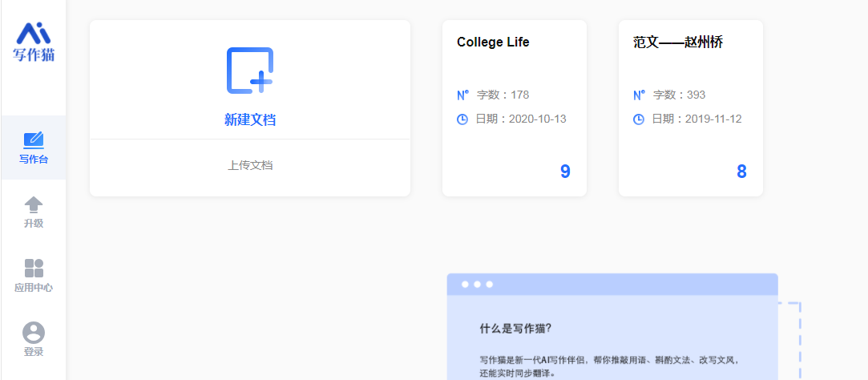Screen dimensions: 868x380
Task: Click clock icon on College Life card
Action: (462, 119)
